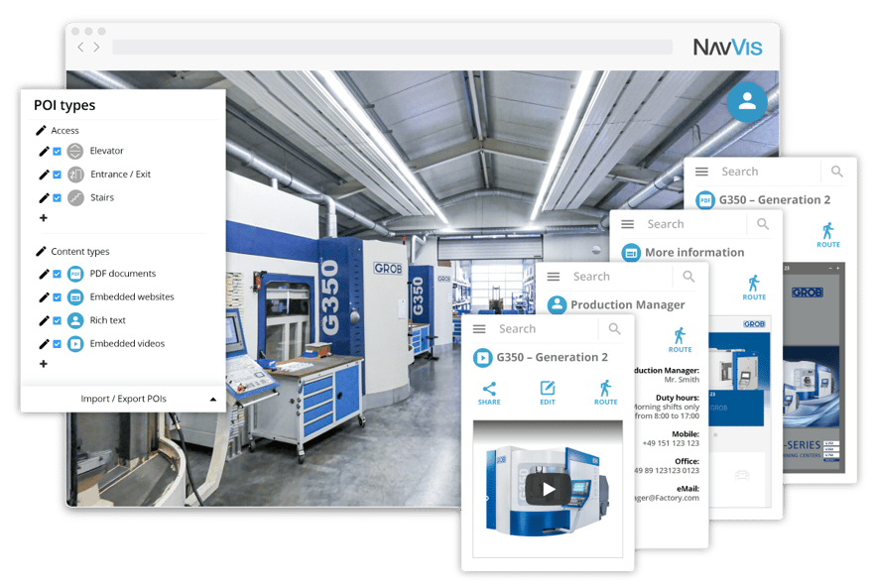Screen dimensions: 874x588
Task: Edit the Embedded videos pencil icon
Action: coord(44,344)
